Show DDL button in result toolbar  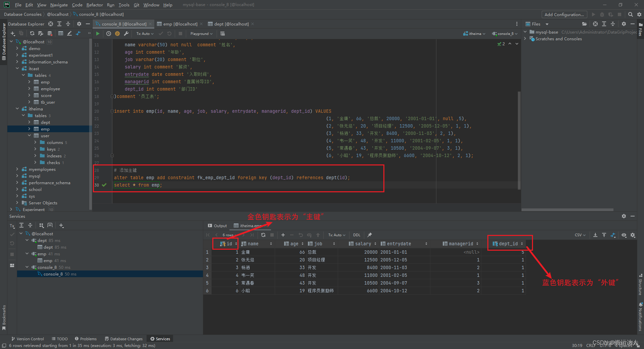pos(357,235)
